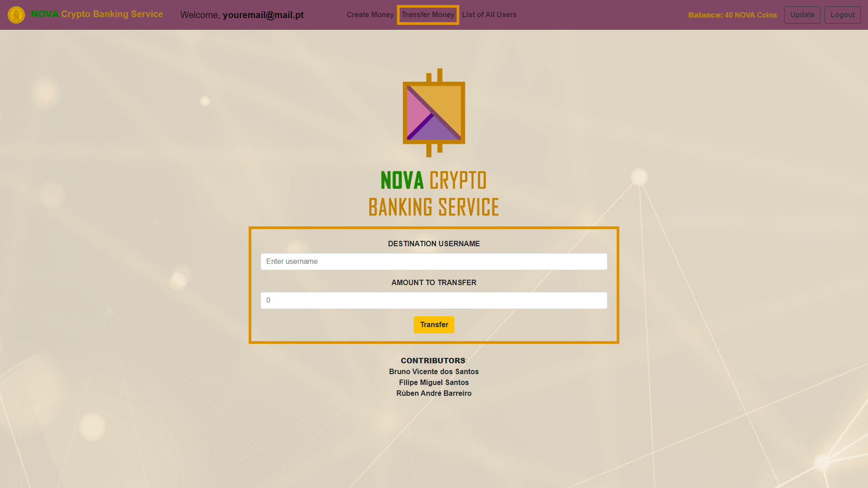Click the Transfer button to submit
This screenshot has height=488, width=868.
click(434, 325)
